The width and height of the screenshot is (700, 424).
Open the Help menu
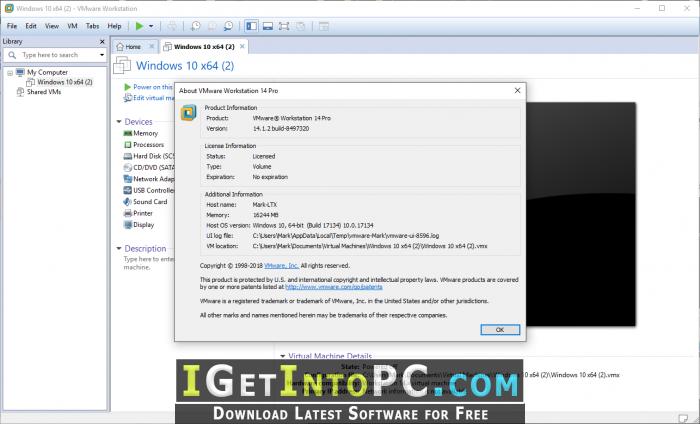(114, 26)
